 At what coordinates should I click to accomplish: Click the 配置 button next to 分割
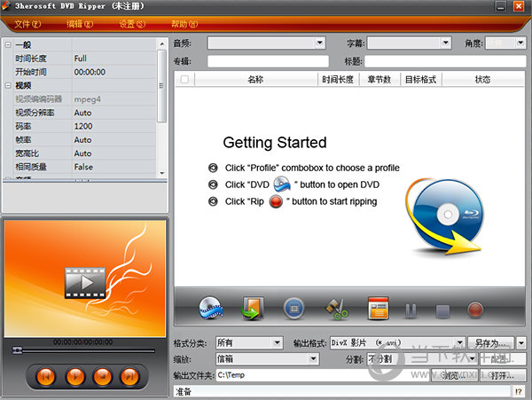(503, 359)
